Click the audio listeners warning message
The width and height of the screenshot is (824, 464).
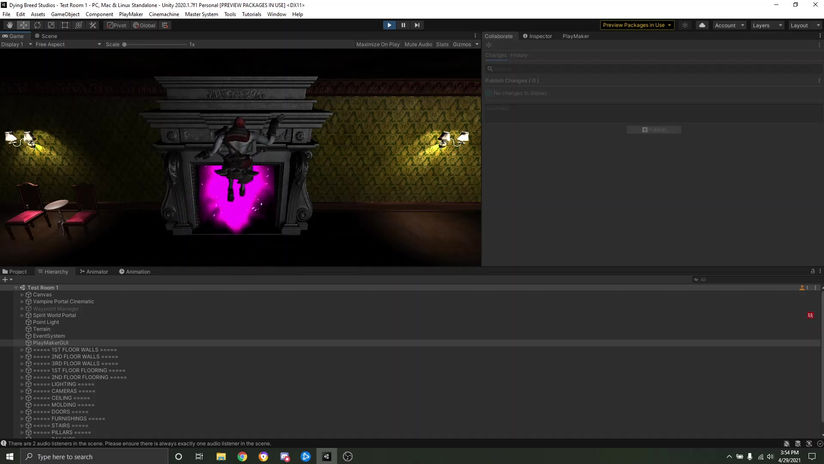(x=139, y=444)
